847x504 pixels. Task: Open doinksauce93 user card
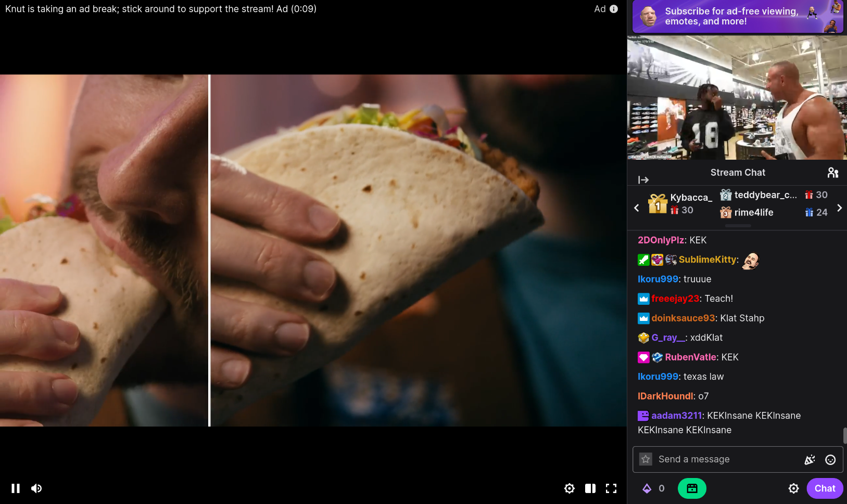(x=684, y=318)
